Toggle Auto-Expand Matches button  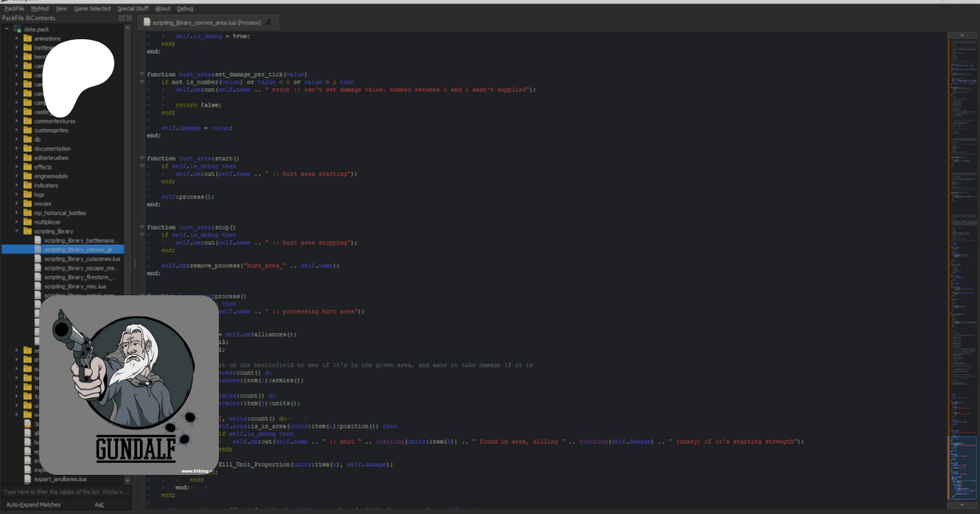33,505
